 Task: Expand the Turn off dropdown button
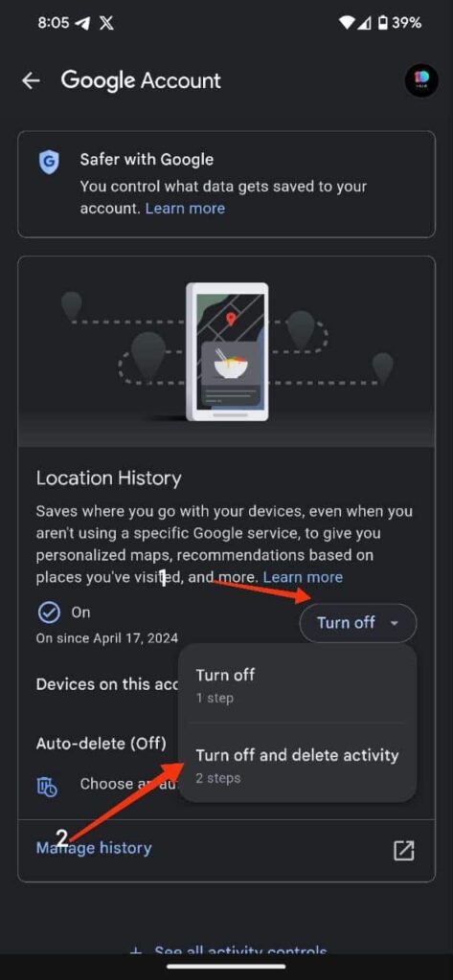click(358, 622)
